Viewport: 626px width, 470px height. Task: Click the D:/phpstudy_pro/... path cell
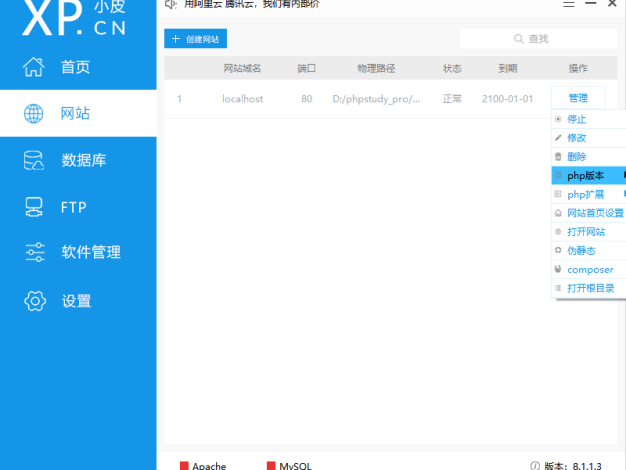point(376,99)
